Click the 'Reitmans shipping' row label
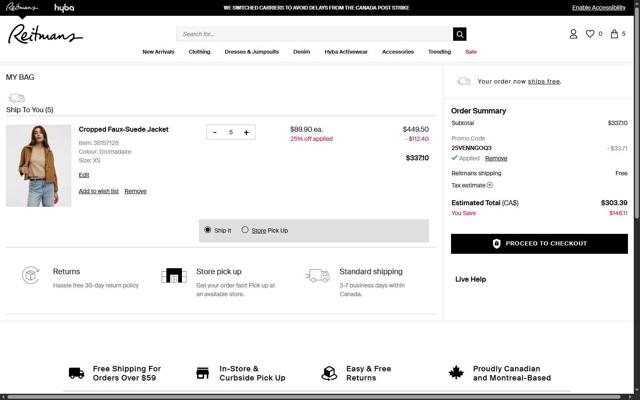The width and height of the screenshot is (640, 400). click(476, 173)
